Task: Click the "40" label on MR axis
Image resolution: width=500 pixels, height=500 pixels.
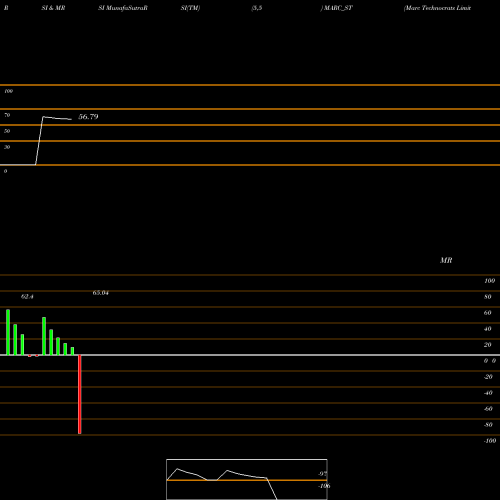Action: click(x=487, y=329)
